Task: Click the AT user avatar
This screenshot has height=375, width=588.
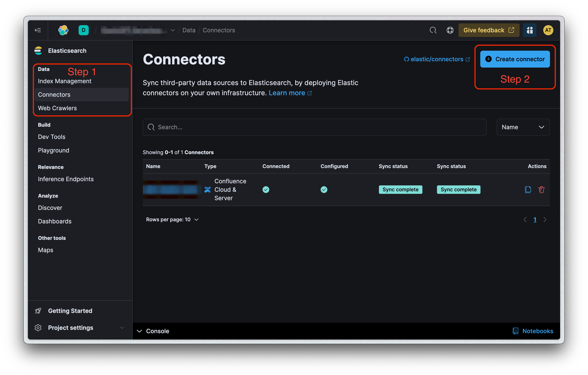Action: tap(548, 30)
